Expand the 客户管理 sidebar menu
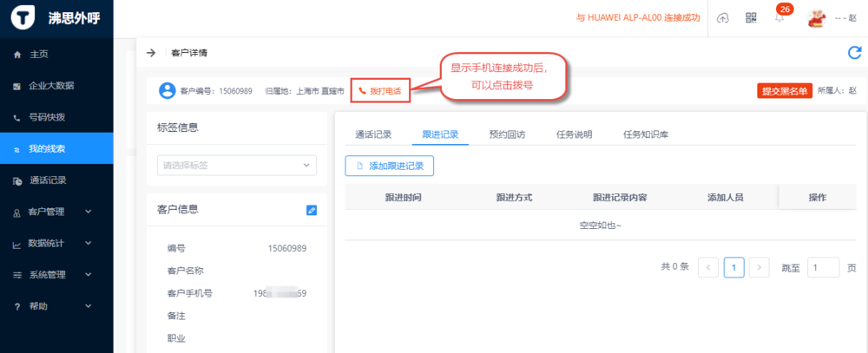 [56, 212]
